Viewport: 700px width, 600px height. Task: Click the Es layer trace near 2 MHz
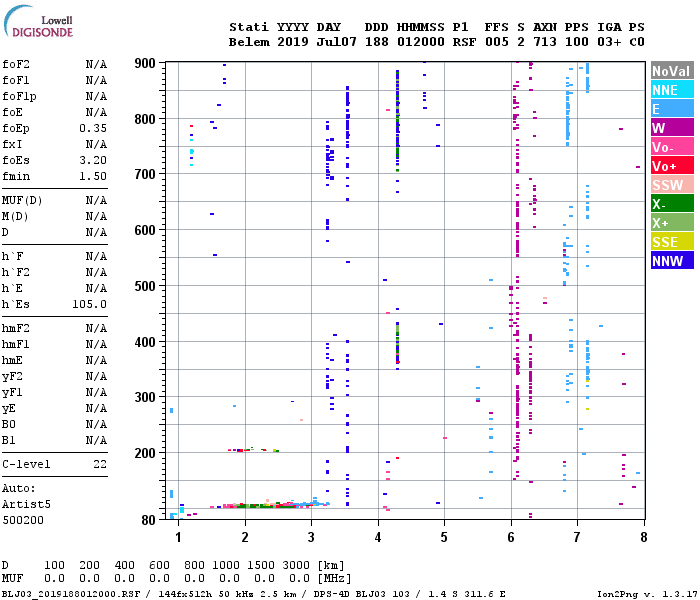coord(270,505)
